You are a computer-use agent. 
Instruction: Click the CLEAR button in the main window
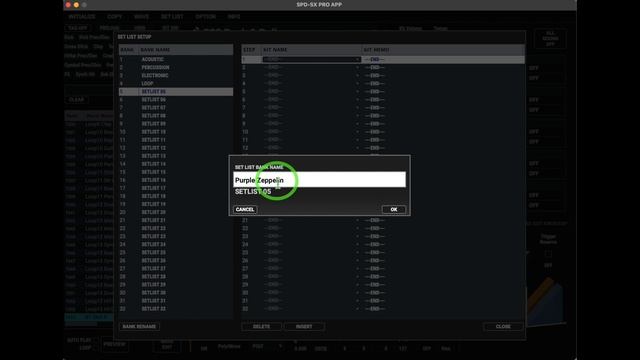tap(76, 100)
